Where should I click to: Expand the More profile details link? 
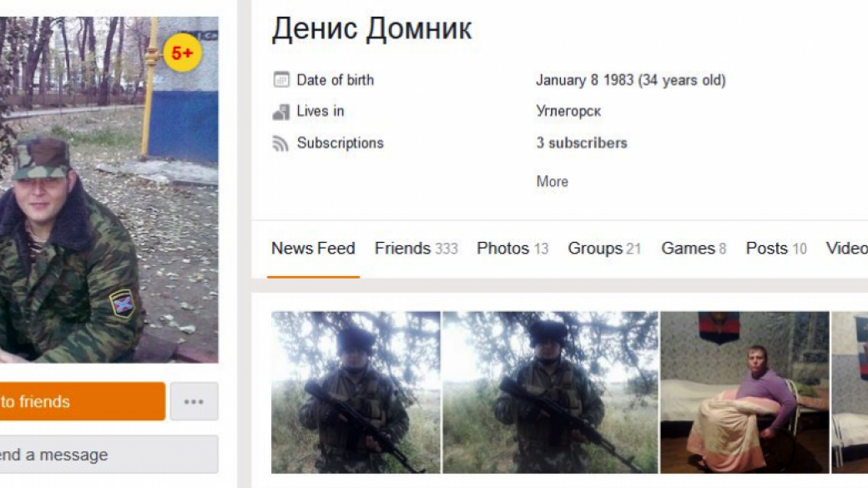pos(552,182)
